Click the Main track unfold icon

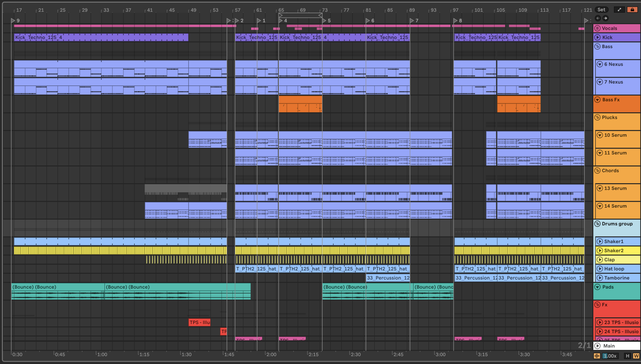click(x=597, y=346)
